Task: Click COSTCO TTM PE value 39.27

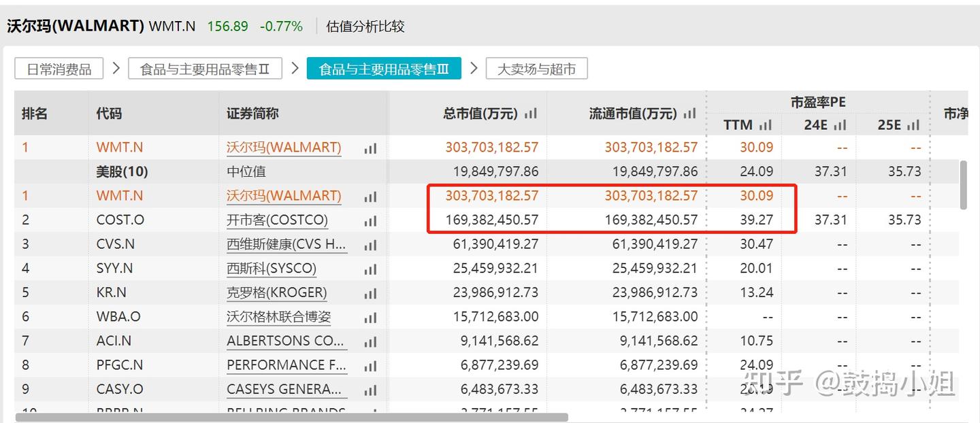Action: (x=757, y=220)
